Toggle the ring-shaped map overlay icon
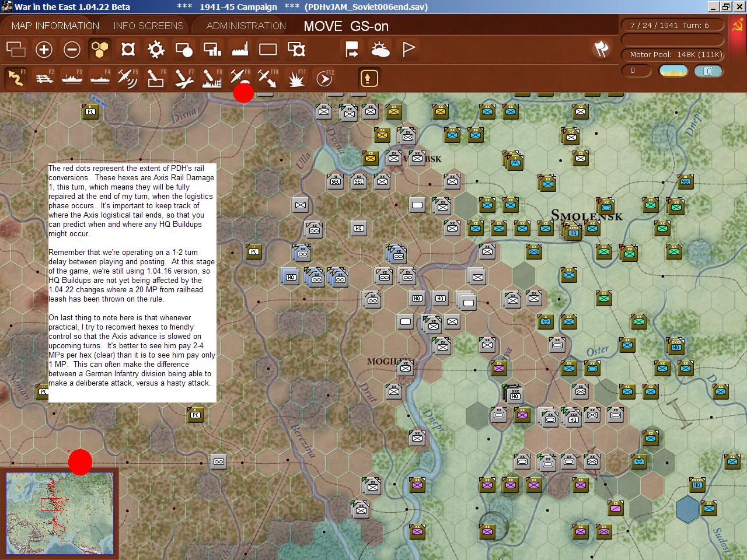747x560 pixels. [x=128, y=50]
